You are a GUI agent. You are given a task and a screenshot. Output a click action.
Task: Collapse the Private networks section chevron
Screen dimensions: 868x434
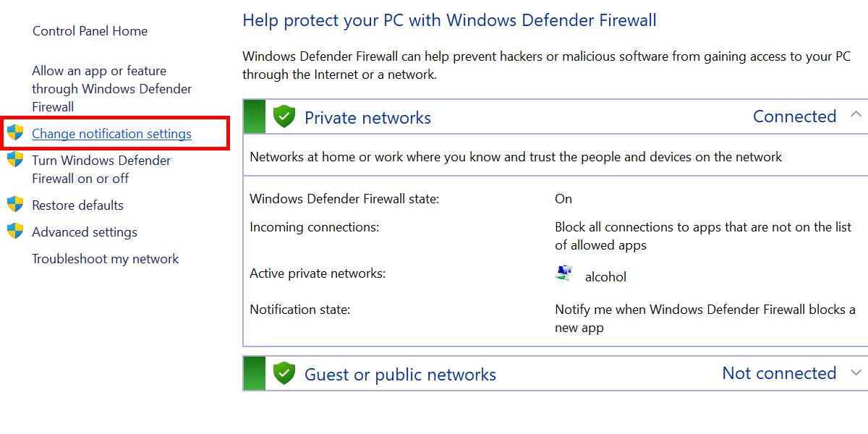(x=856, y=114)
